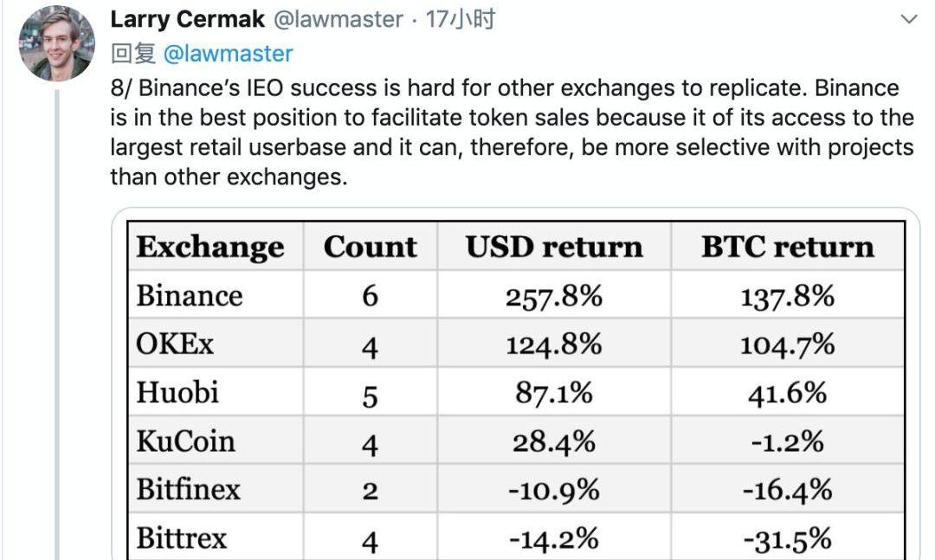935x560 pixels.
Task: Click the Exchange column header in table
Action: pos(210,247)
